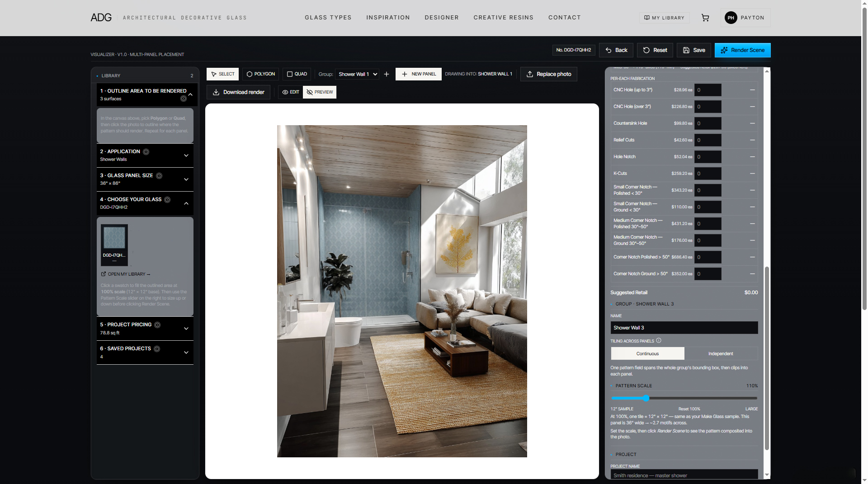Set tiling to Independent
The image size is (868, 484).
click(721, 354)
